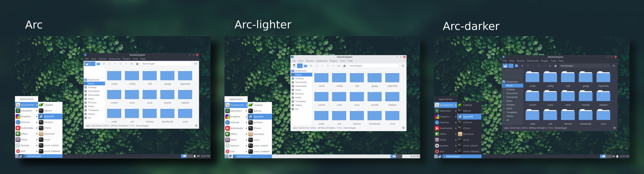
Task: Click the path field in Arc-darker file manager
Action: click(x=584, y=66)
